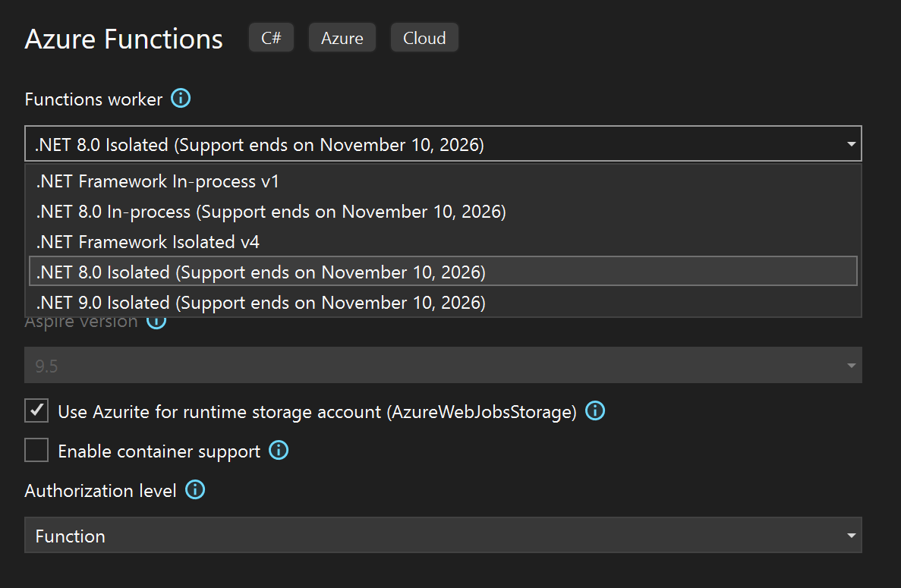Image resolution: width=901 pixels, height=588 pixels.
Task: Open the Aspire version 9.5 dropdown
Action: coord(443,365)
